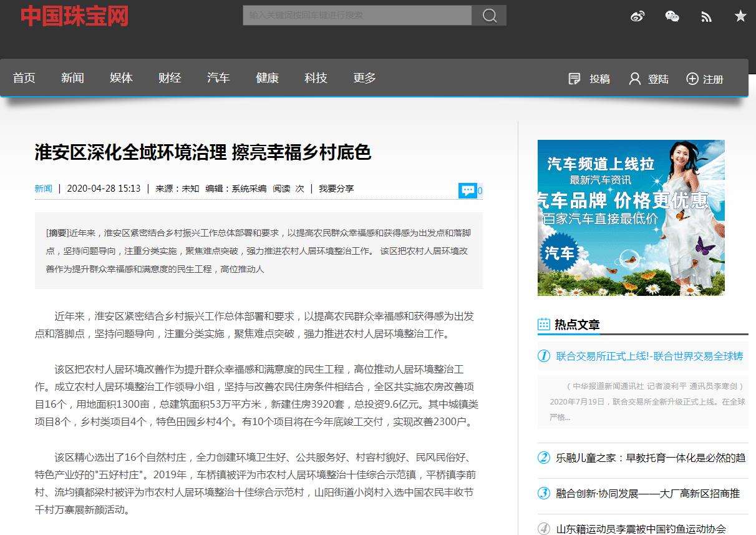Viewport: 756px width, 535px height.
Task: Click the 热点文章 calendar icon
Action: pos(543,325)
